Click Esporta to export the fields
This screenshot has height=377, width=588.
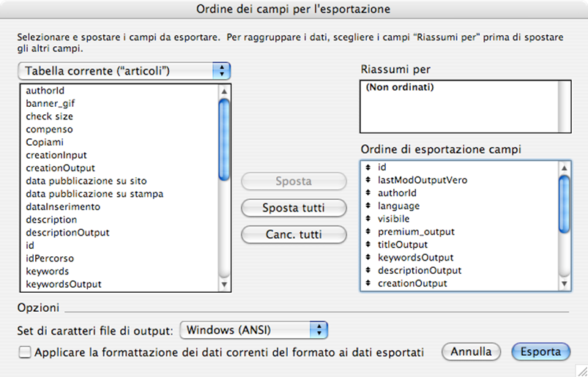tap(540, 352)
